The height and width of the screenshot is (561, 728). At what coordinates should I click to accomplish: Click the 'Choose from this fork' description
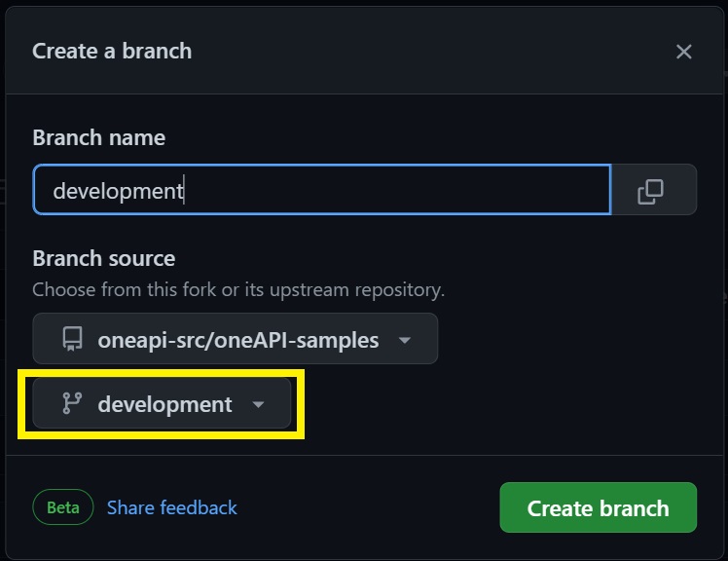(x=238, y=290)
